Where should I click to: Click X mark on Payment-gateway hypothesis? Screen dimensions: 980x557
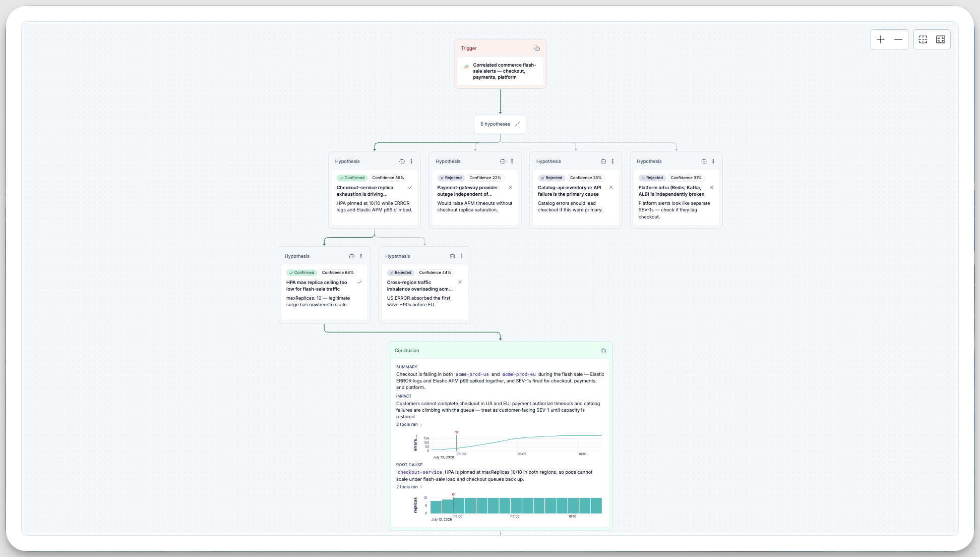(x=510, y=188)
